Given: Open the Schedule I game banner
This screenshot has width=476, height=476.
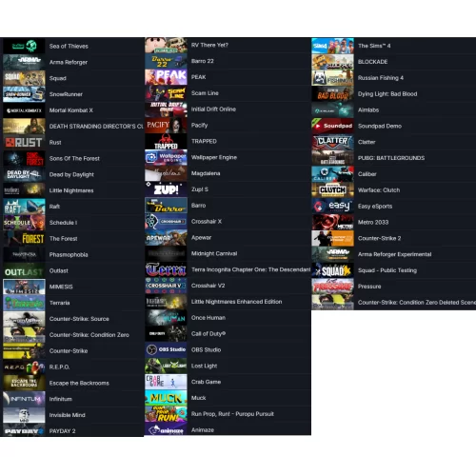Looking at the screenshot, I should tap(24, 223).
